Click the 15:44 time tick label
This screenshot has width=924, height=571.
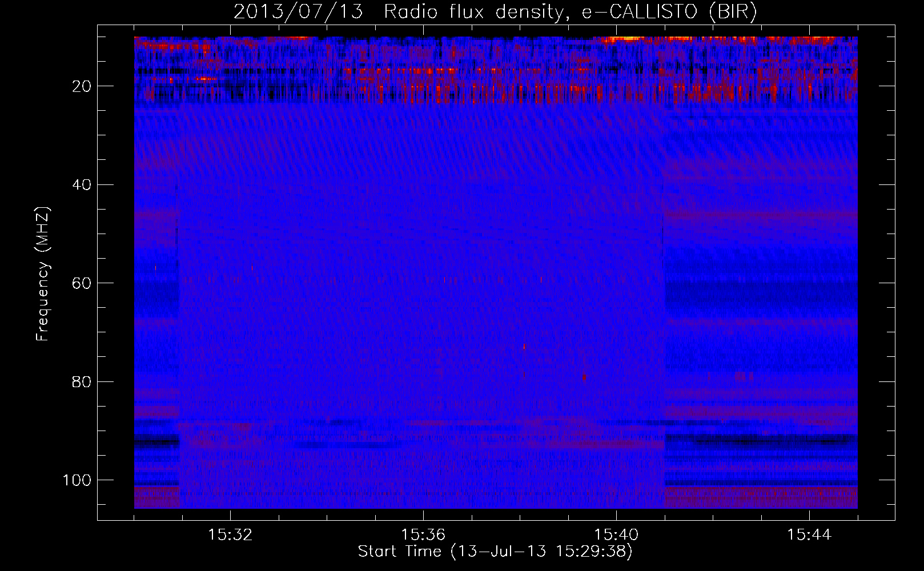pyautogui.click(x=809, y=535)
